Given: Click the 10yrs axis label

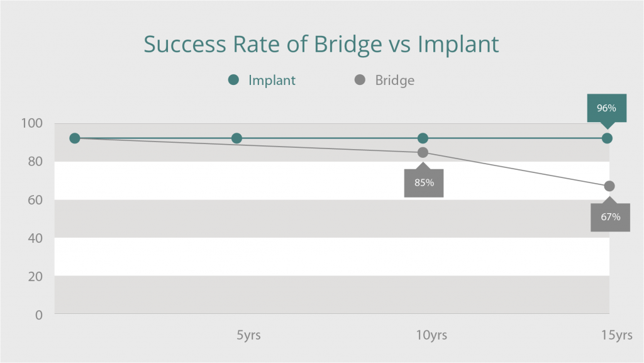Looking at the screenshot, I should click(431, 335).
